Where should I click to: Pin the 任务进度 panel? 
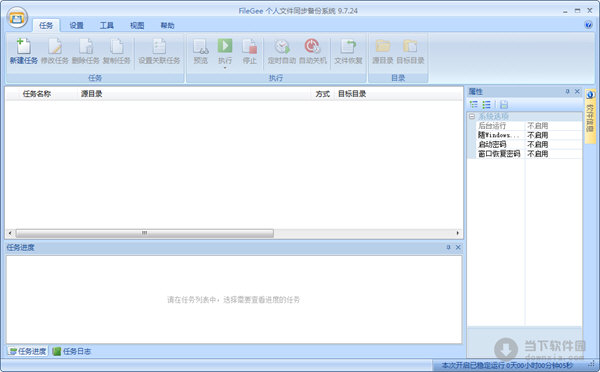448,247
